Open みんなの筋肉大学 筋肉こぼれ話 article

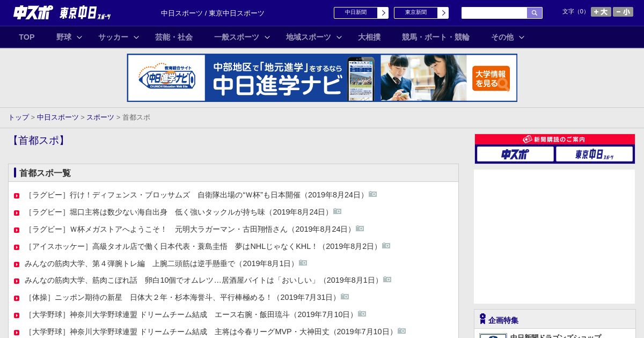[x=204, y=280]
